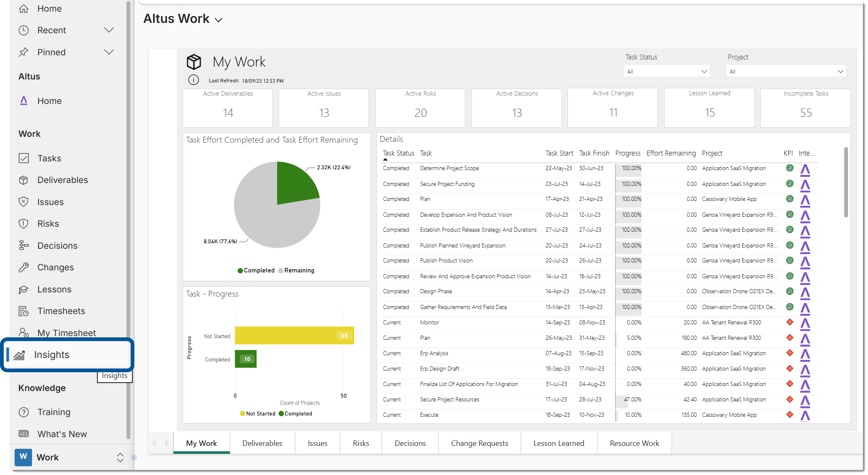Image resolution: width=868 pixels, height=475 pixels.
Task: Switch to the Resource Work tab
Action: point(634,443)
